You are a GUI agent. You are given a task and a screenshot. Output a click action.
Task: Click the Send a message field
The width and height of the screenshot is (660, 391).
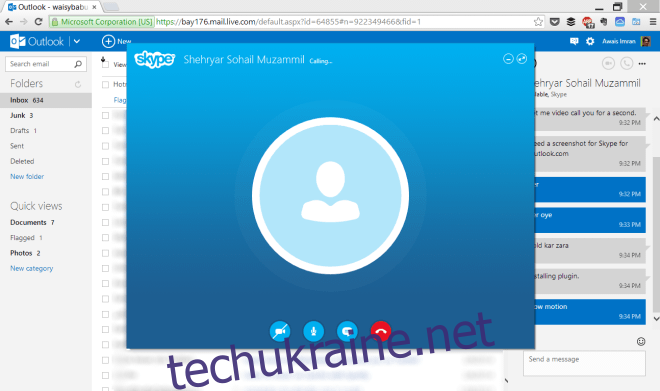584,363
